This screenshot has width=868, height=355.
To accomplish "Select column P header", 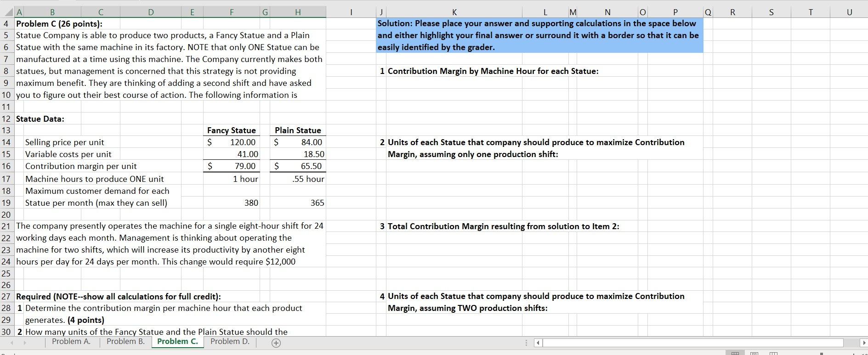I will pyautogui.click(x=675, y=13).
